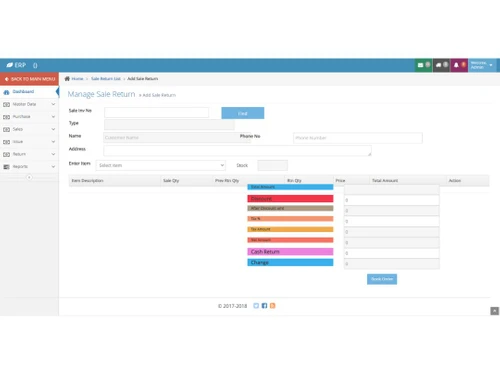The image size is (500, 375).
Task: Click the Dashboard speedometer icon
Action: coord(6,92)
